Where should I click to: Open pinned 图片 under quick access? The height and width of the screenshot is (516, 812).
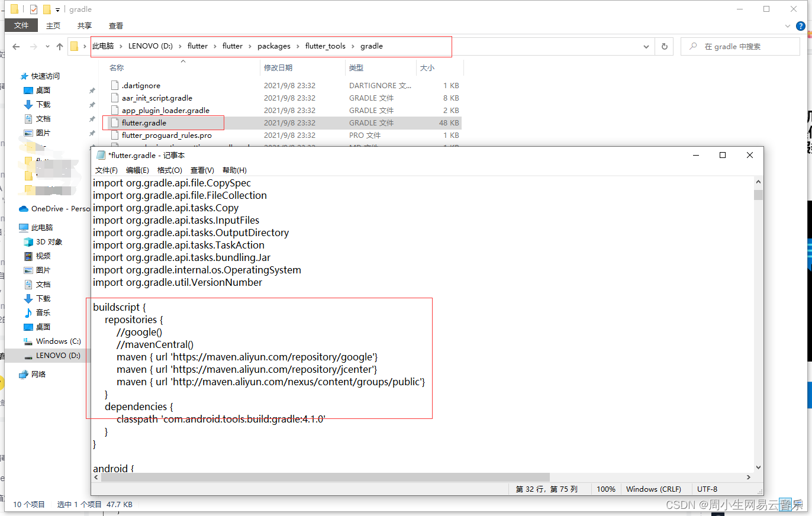coord(43,133)
